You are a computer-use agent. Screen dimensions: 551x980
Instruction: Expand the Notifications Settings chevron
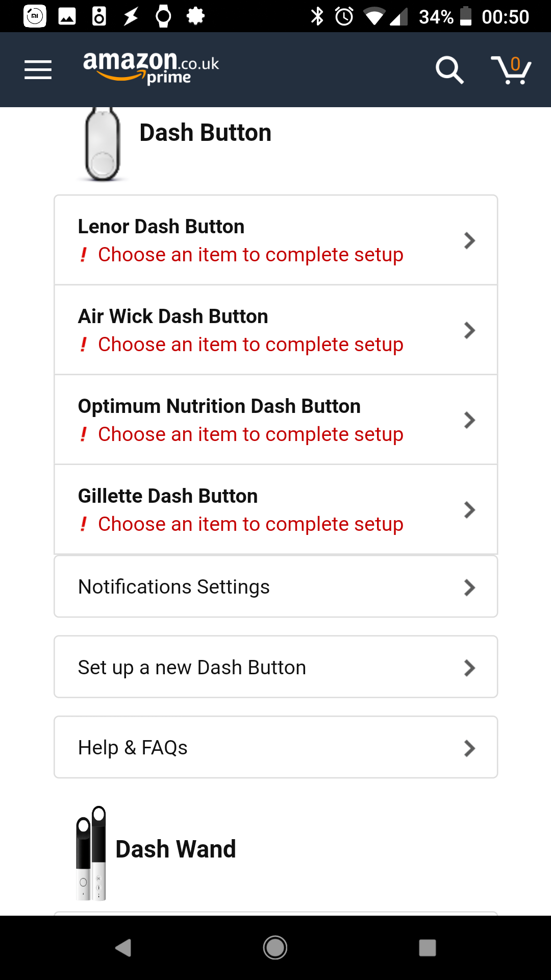[469, 587]
